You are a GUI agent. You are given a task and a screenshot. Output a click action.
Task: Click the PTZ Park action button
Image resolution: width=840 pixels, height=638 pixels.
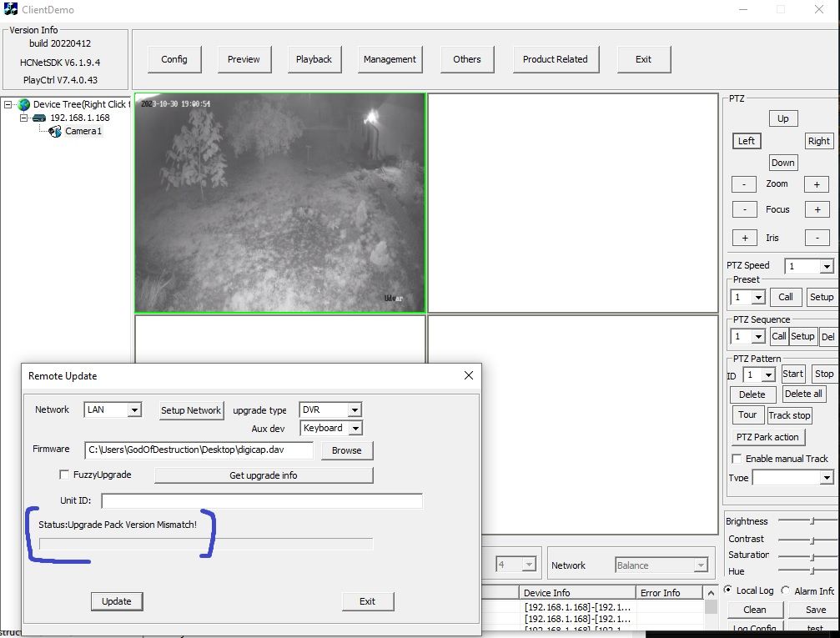pyautogui.click(x=767, y=437)
